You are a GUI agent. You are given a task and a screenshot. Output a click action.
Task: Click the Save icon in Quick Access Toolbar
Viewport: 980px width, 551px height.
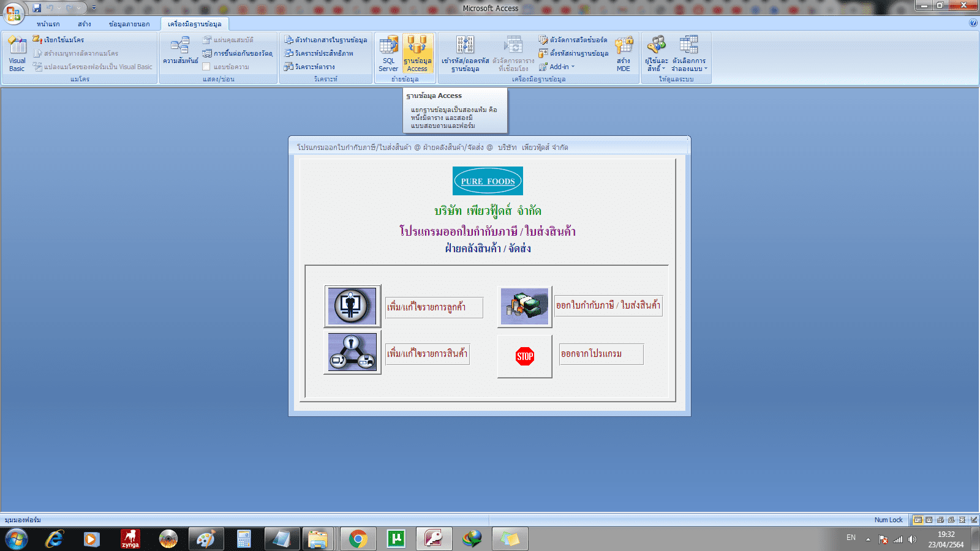click(x=37, y=8)
